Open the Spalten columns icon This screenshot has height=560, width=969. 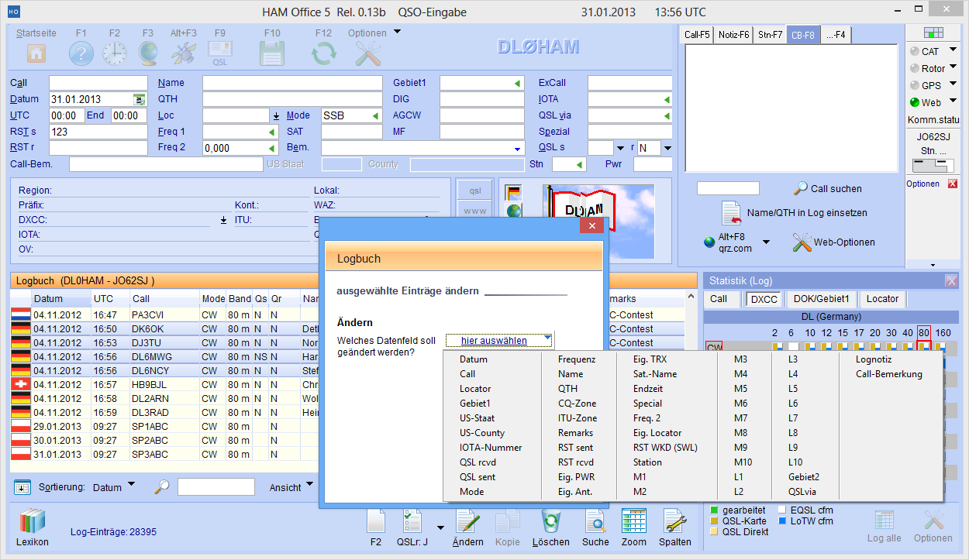[x=675, y=521]
